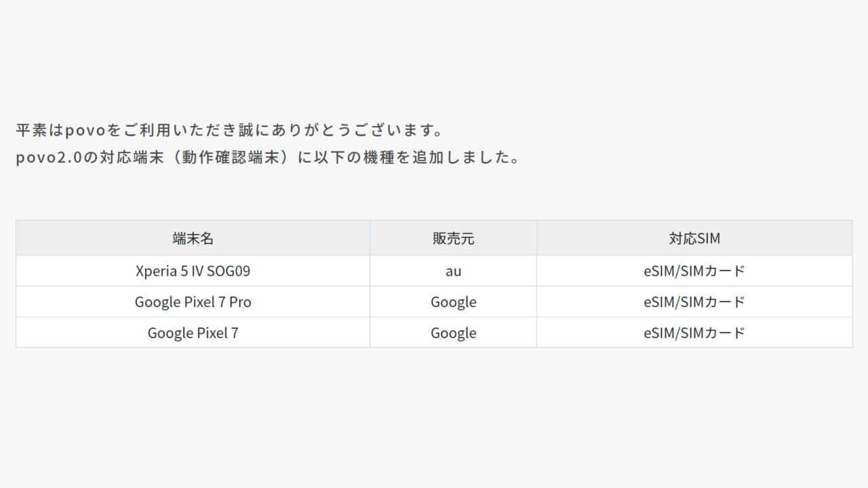Click the 端末名 column header

point(193,239)
